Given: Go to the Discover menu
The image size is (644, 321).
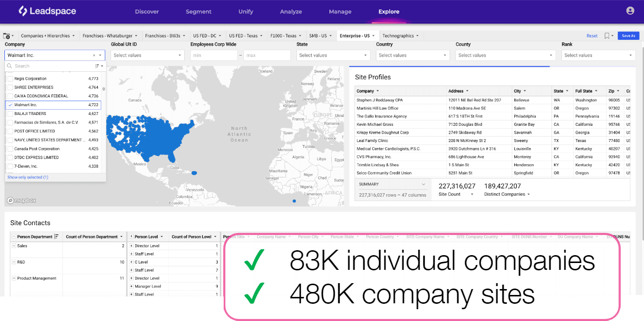Looking at the screenshot, I should tap(147, 11).
